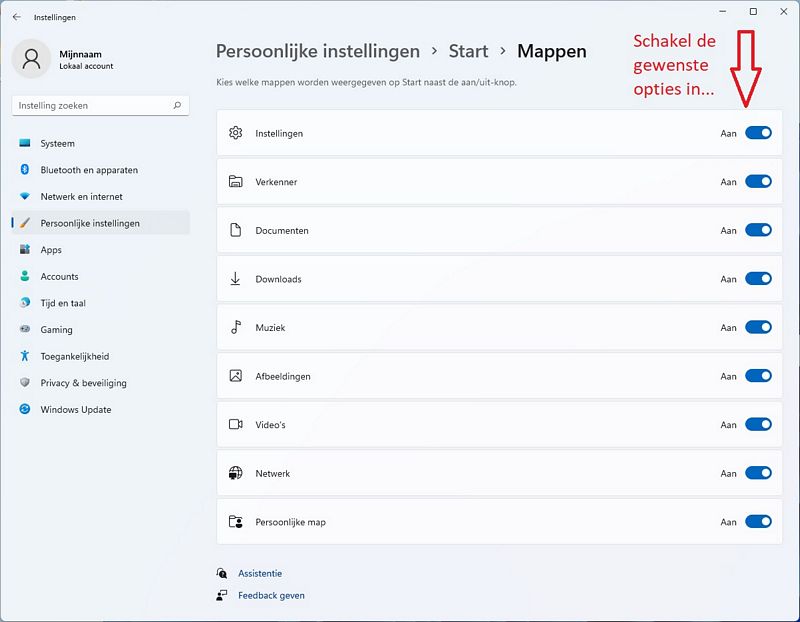Click the Instellingen gear icon in list
Screen dimensions: 800x622
point(235,133)
